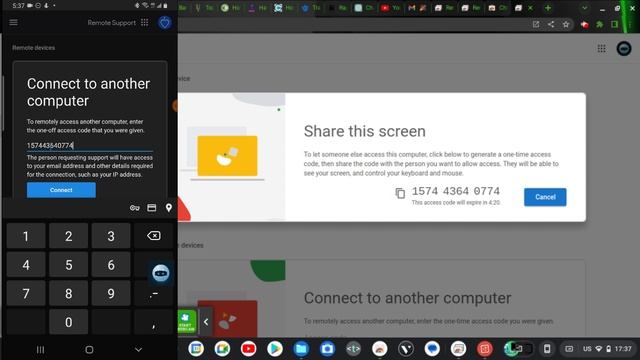Click the access code 1574 4364 0774
This screenshot has height=360, width=640.
(x=456, y=191)
